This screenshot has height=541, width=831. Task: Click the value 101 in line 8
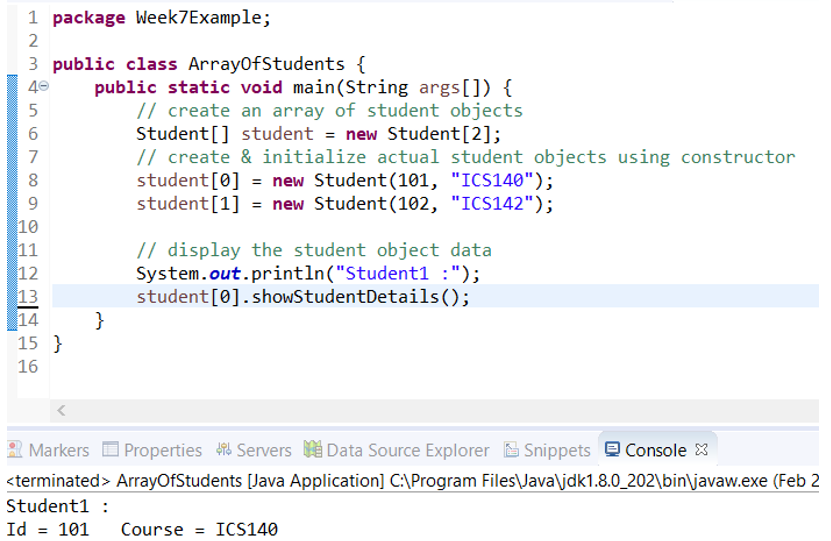[x=413, y=180]
